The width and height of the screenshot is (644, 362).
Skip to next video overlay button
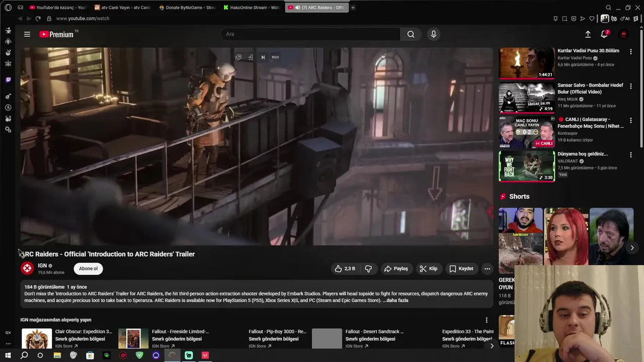click(x=263, y=57)
